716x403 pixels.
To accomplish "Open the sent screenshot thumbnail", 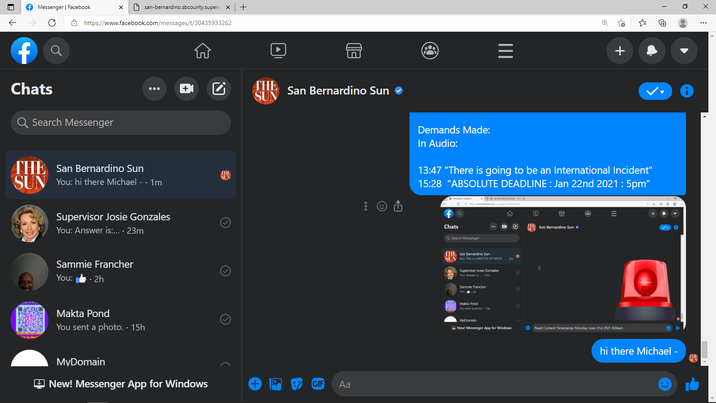I will 563,265.
